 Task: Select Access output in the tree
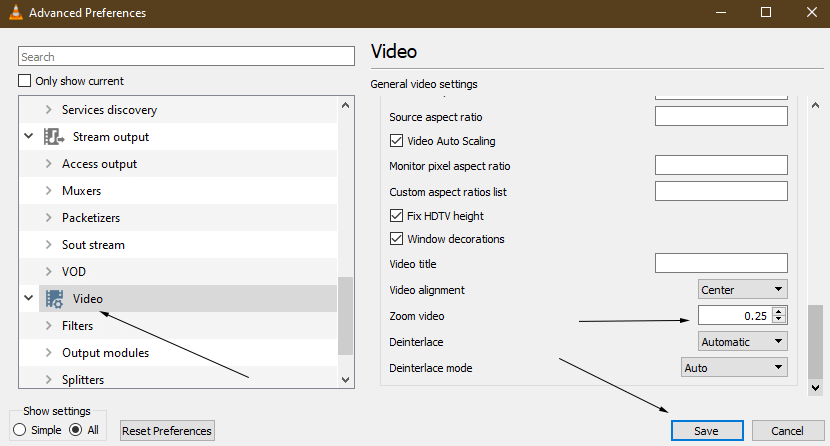(x=99, y=163)
